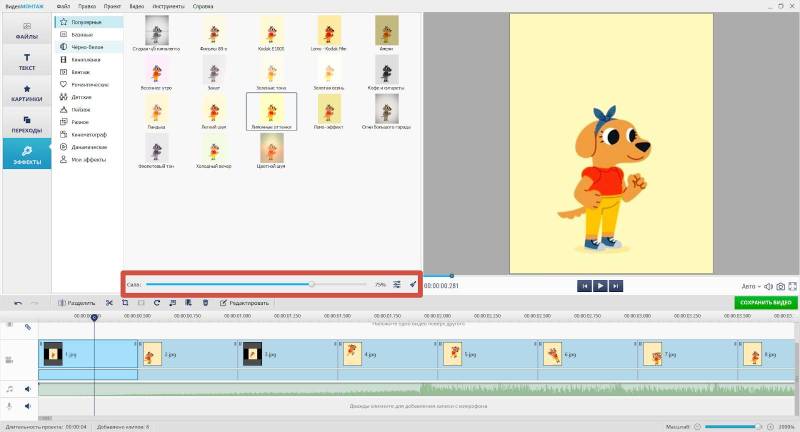Select the Динамические effects category

[x=88, y=147]
